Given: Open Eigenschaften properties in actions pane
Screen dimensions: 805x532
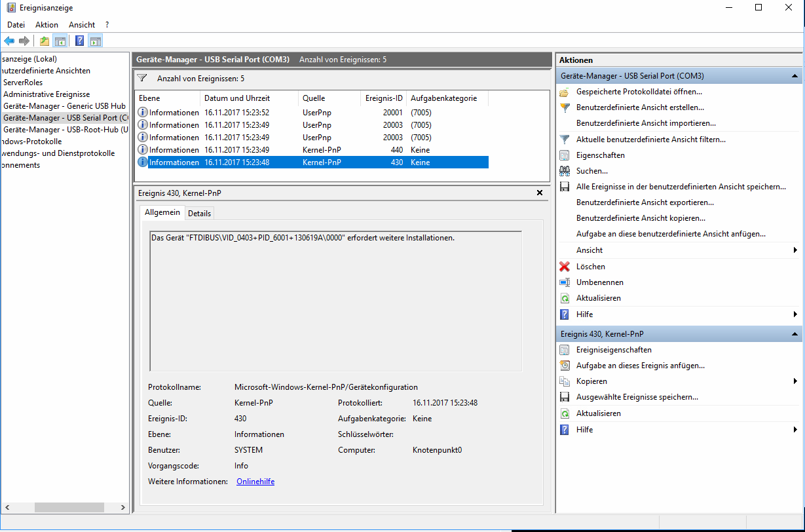Looking at the screenshot, I should 600,155.
